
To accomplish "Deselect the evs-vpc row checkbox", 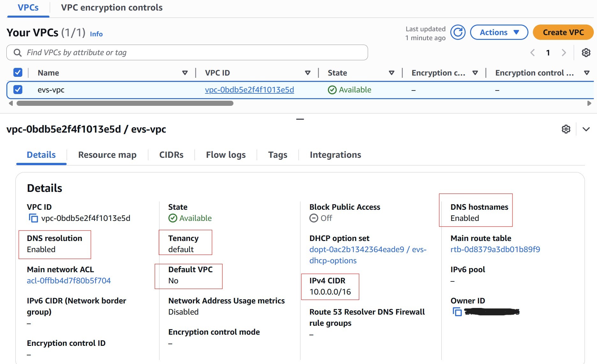I will click(x=18, y=90).
